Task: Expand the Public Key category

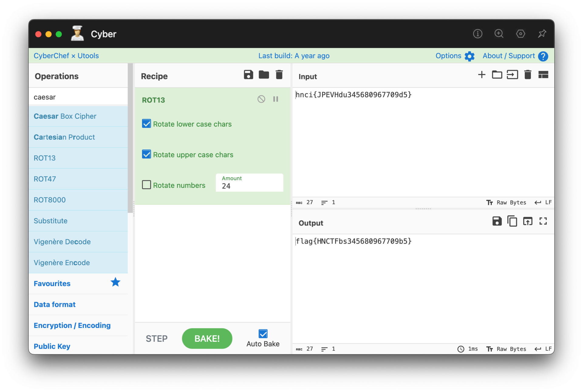Action: [x=78, y=345]
